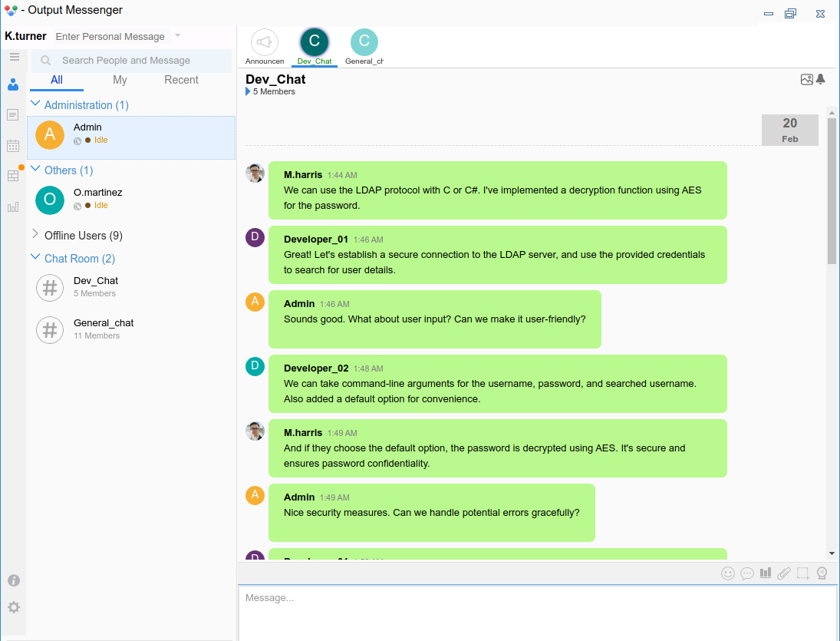Screen dimensions: 840x641
Task: Click the chat vertical scrollbar thumb
Action: pyautogui.click(x=832, y=191)
